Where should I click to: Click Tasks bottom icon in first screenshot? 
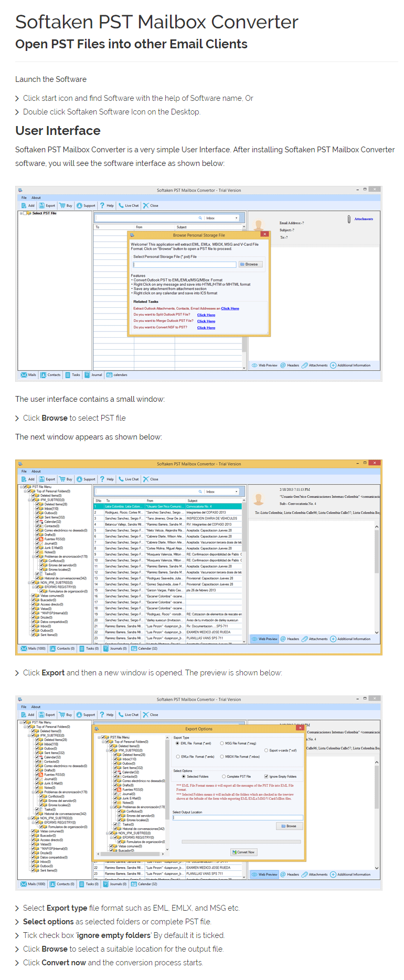tap(67, 375)
